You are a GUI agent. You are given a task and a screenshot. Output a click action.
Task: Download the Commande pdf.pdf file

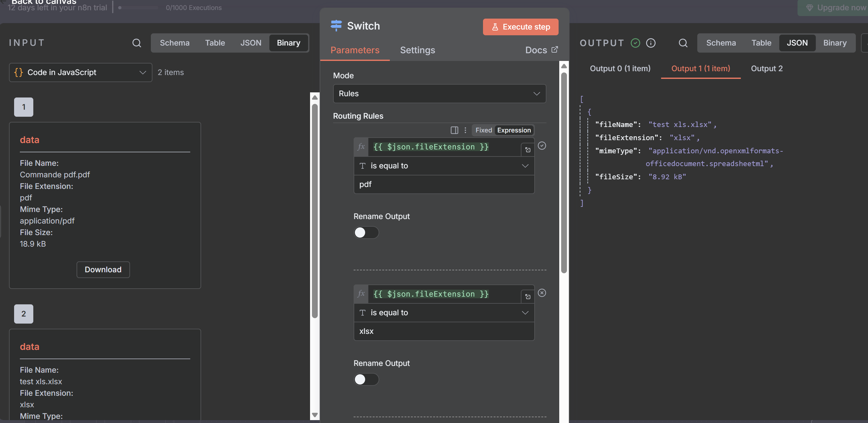103,269
